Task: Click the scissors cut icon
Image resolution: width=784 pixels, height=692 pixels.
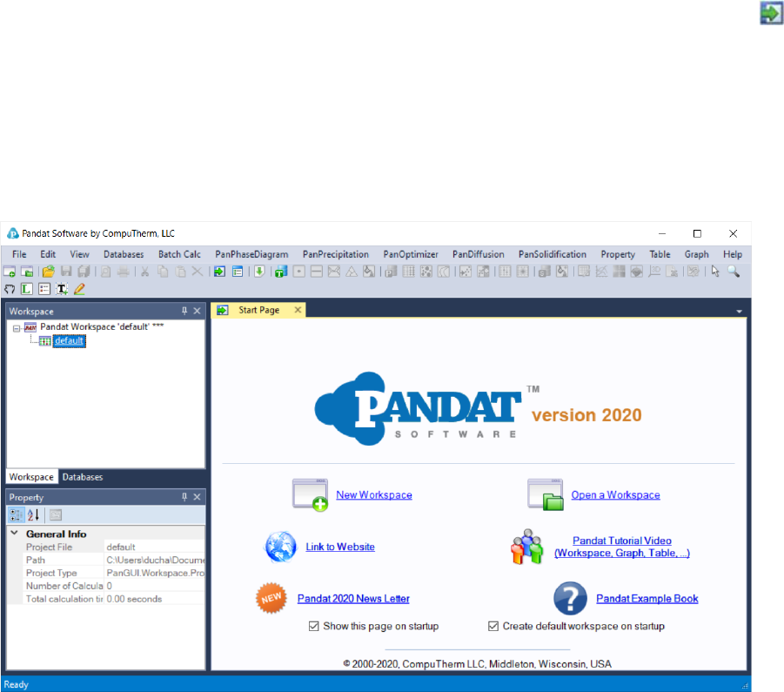Action: coord(144,272)
